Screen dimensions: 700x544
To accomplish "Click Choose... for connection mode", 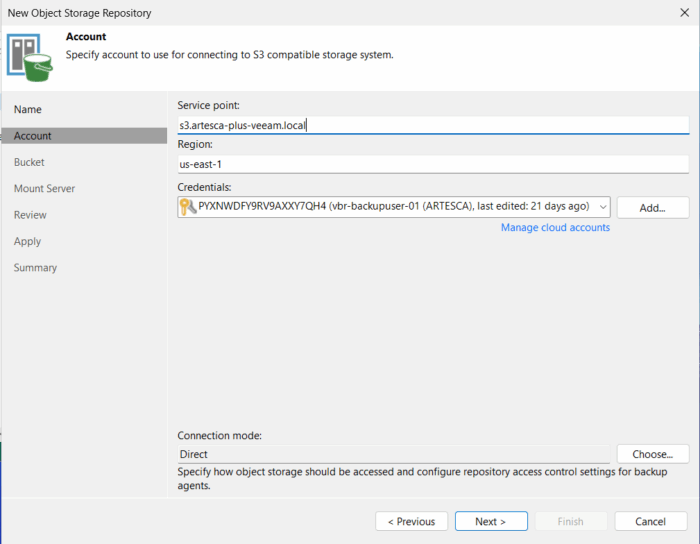I will pos(653,454).
